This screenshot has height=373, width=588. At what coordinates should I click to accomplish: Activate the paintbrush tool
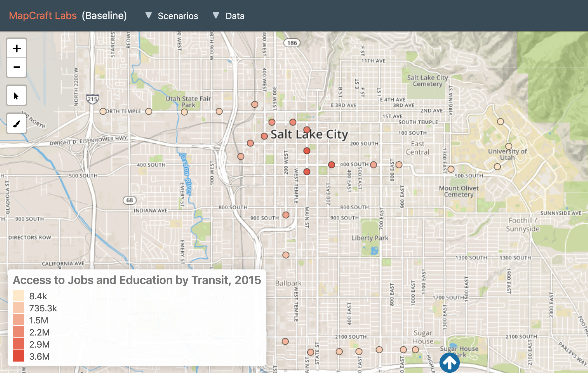point(17,123)
